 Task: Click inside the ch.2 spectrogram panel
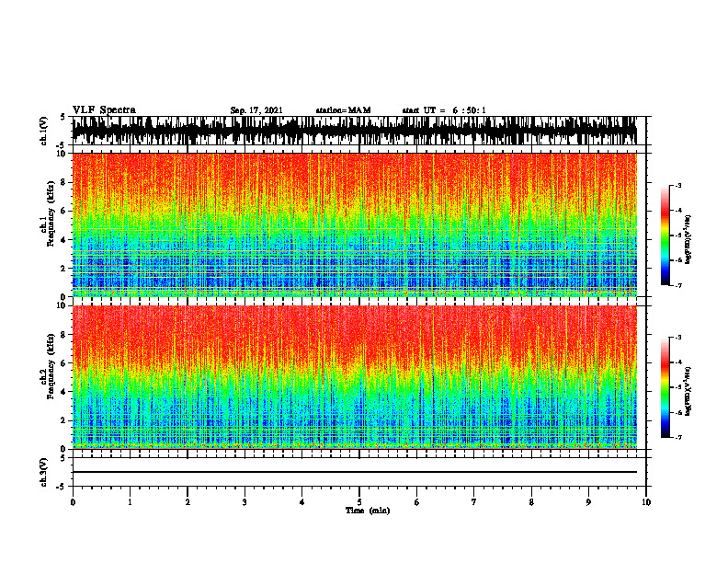point(355,377)
